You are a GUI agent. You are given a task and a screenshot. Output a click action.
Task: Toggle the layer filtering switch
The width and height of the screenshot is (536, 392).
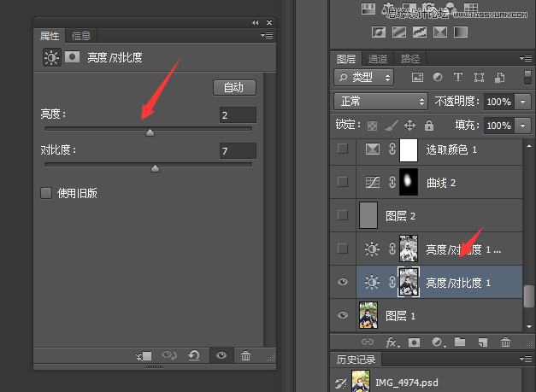[527, 77]
